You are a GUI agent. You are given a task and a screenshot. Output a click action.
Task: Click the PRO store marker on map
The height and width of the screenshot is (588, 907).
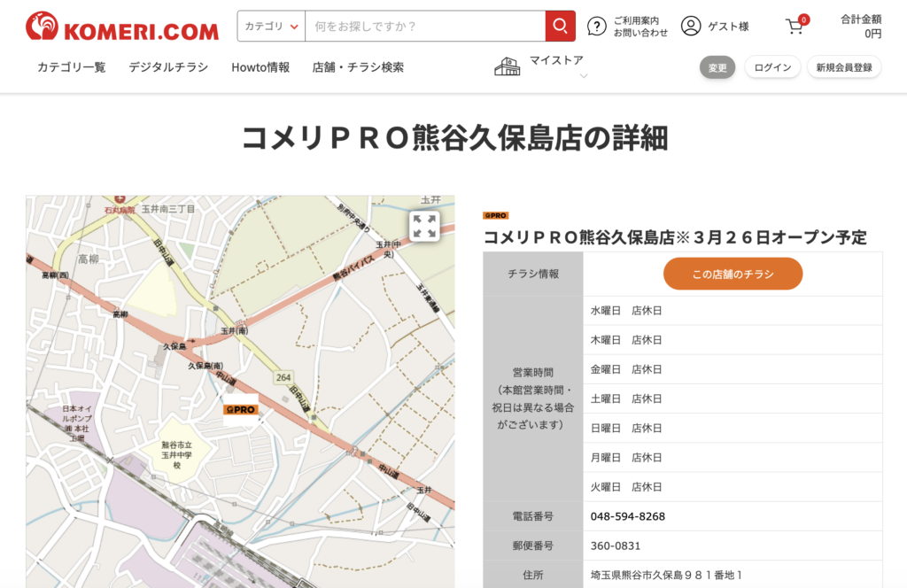coord(240,410)
